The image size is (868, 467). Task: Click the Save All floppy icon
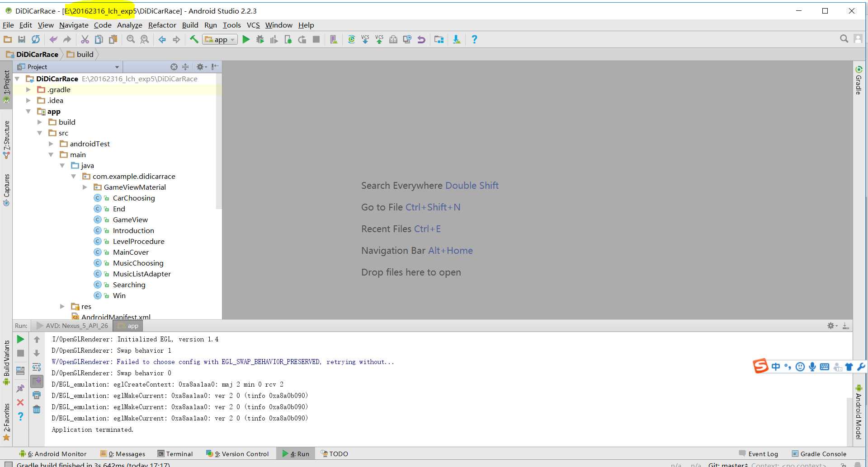22,39
